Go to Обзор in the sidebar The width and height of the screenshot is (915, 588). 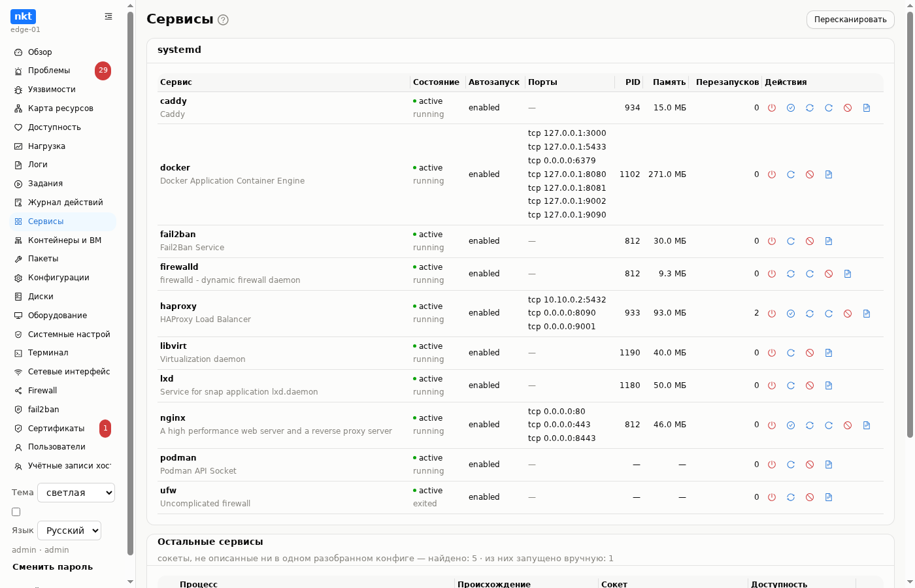[63, 52]
